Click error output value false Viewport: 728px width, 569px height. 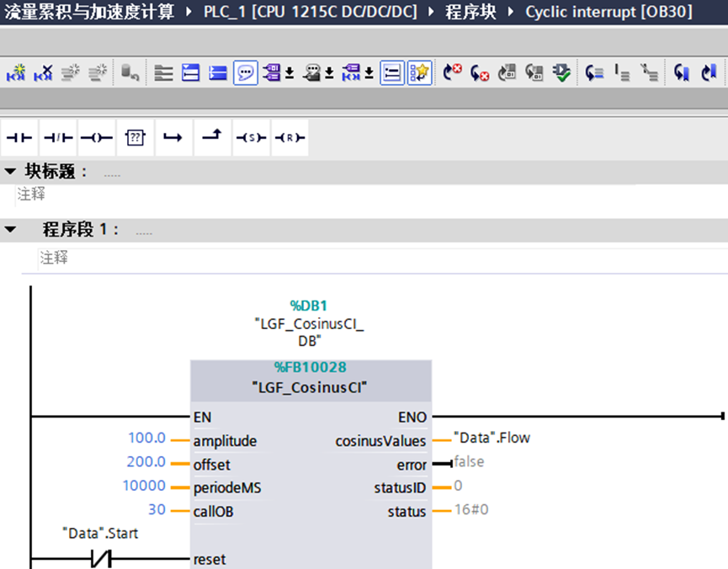[x=469, y=462]
